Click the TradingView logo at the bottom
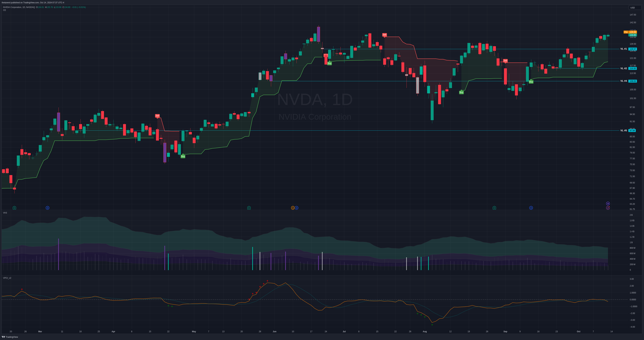The image size is (644, 340). pyautogui.click(x=10, y=337)
